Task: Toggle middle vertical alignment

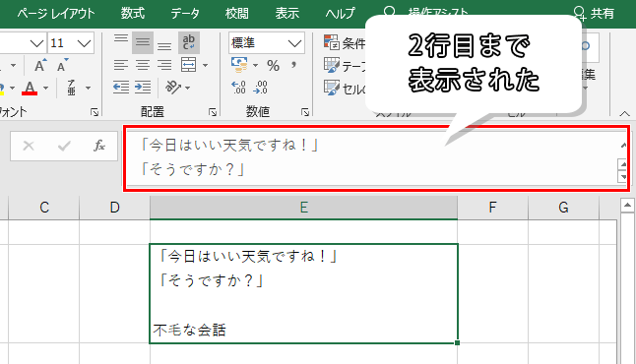Action: tap(143, 42)
